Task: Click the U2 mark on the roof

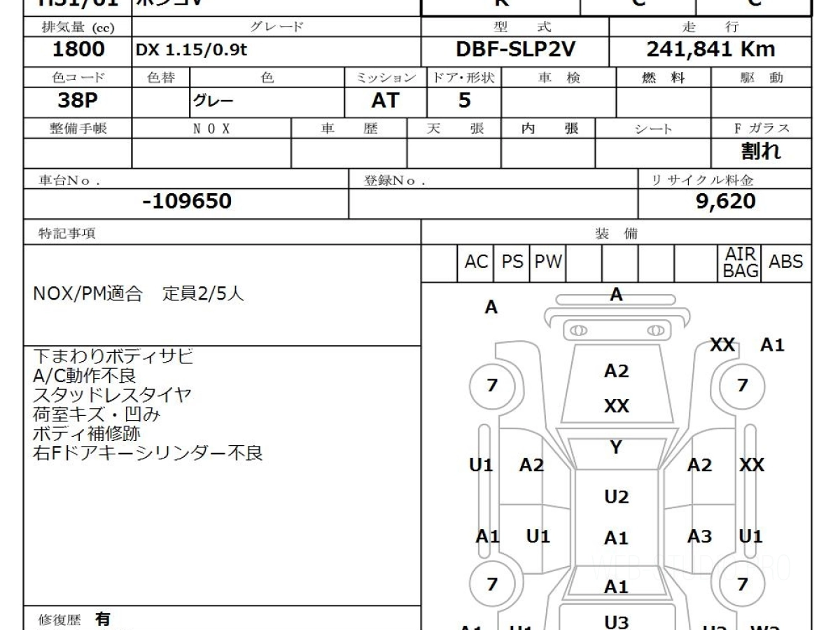Action: click(x=616, y=497)
